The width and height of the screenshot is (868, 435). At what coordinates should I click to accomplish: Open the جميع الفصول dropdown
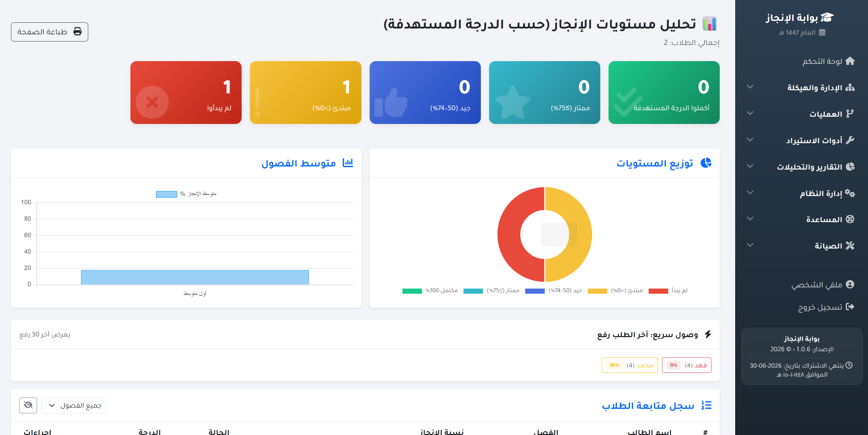pyautogui.click(x=73, y=405)
